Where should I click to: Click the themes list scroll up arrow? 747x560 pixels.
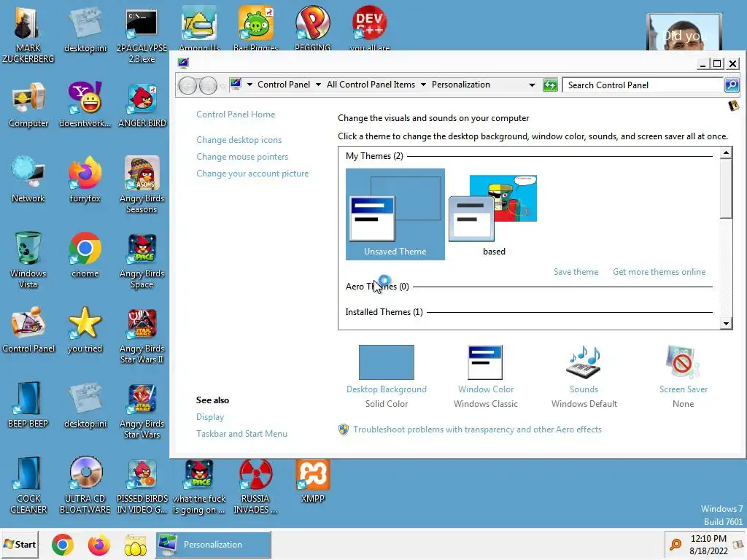coord(726,153)
